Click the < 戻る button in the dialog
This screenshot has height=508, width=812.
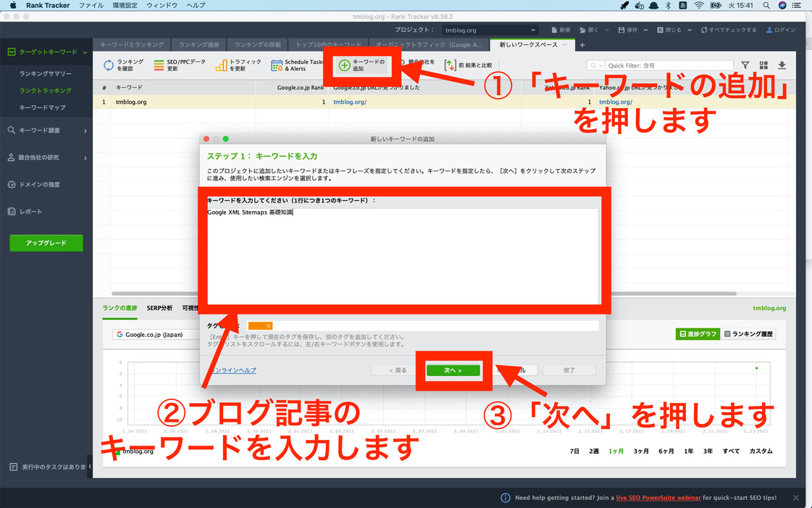[398, 370]
